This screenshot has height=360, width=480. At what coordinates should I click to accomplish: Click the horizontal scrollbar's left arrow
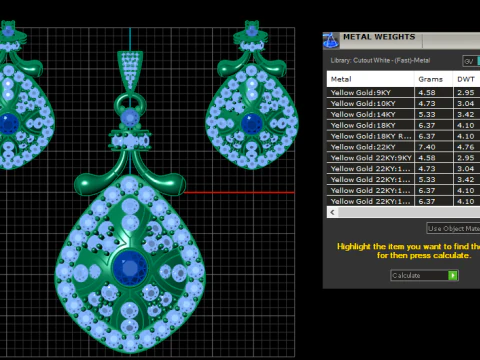(x=332, y=212)
